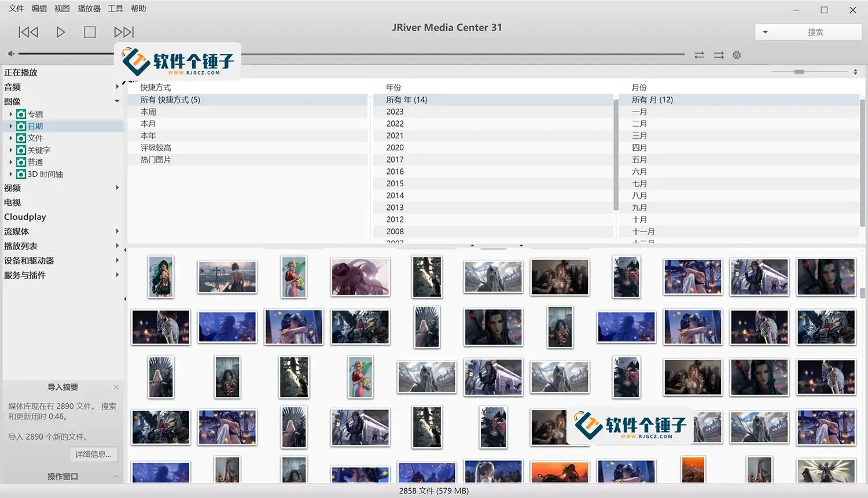The height and width of the screenshot is (498, 868).
Task: Open the 工具 menu
Action: tap(116, 9)
